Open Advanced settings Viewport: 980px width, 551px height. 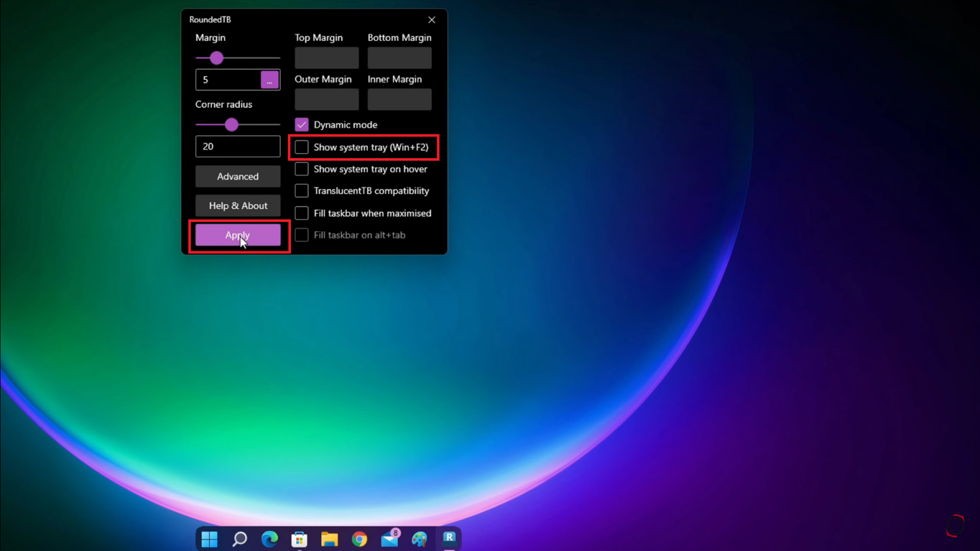coord(237,176)
